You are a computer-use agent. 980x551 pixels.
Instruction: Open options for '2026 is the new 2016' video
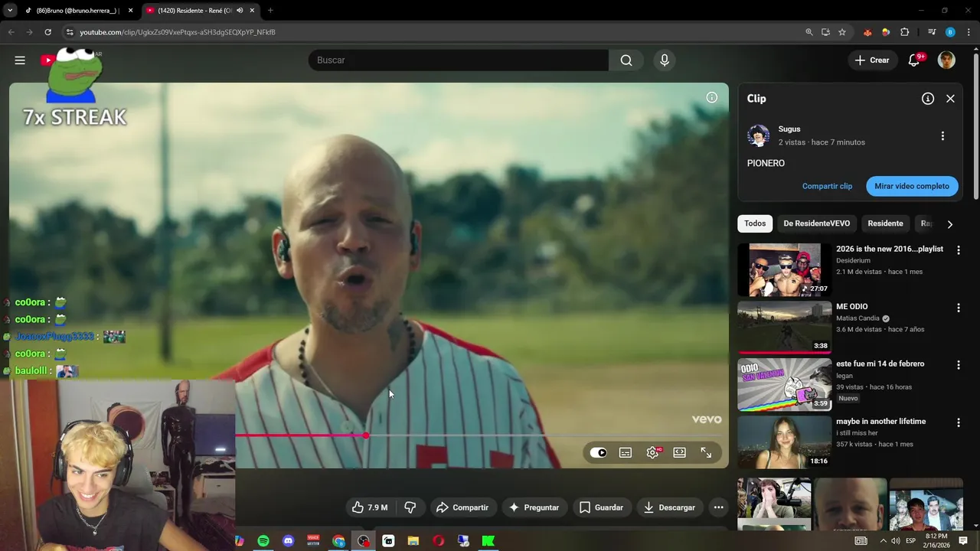coord(958,250)
